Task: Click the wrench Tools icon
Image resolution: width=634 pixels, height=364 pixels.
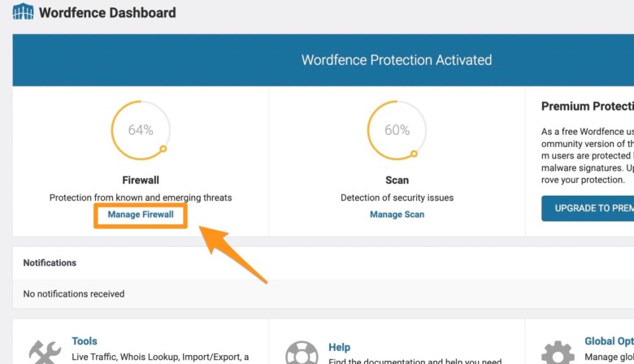Action: pyautogui.click(x=45, y=353)
